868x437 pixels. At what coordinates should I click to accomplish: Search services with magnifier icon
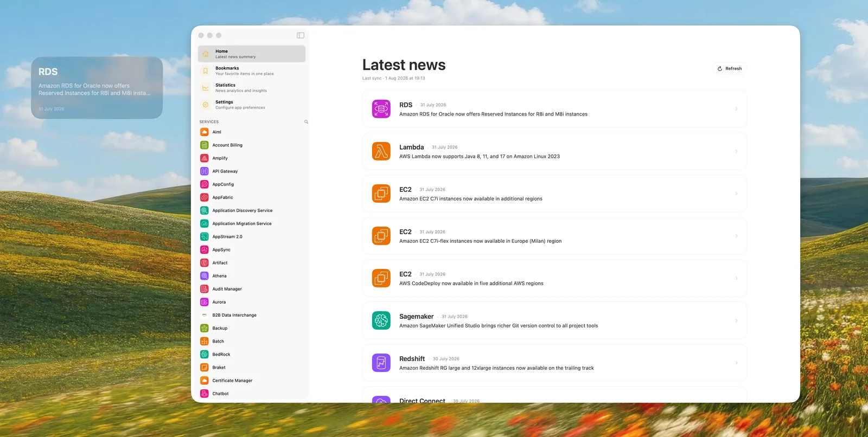point(306,122)
